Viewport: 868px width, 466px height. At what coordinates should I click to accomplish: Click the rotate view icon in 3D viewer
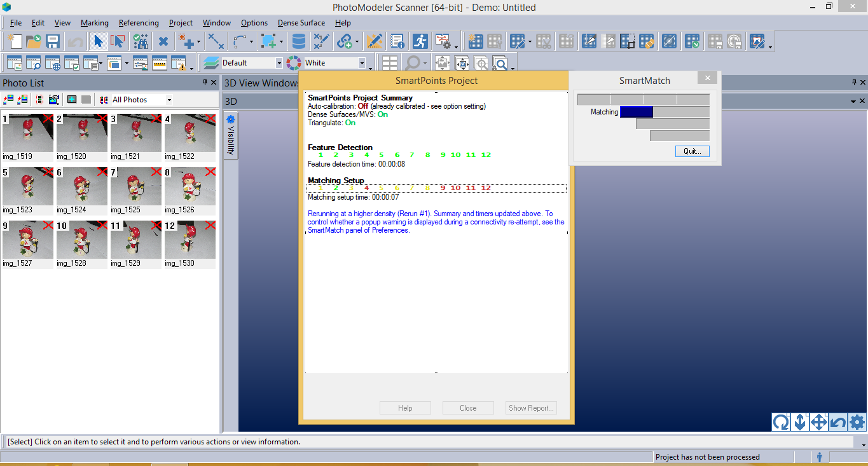(781, 422)
